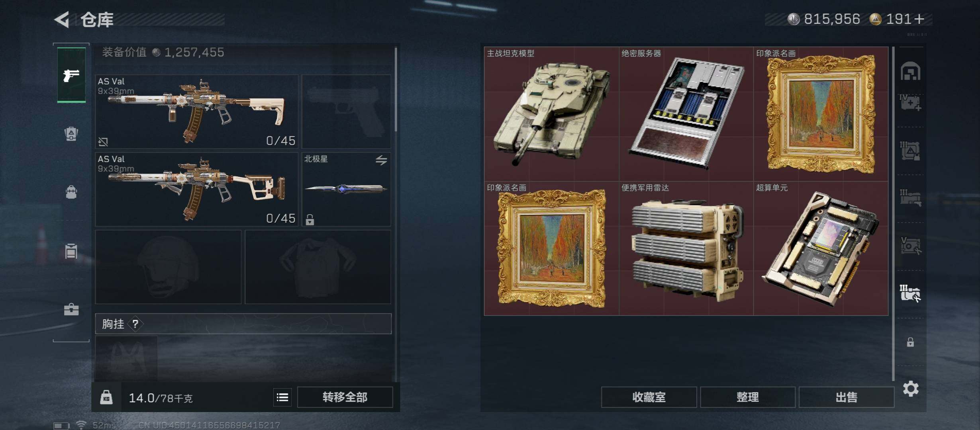The height and width of the screenshot is (430, 980).
Task: Select the 超算单元 item thumbnail
Action: (821, 248)
